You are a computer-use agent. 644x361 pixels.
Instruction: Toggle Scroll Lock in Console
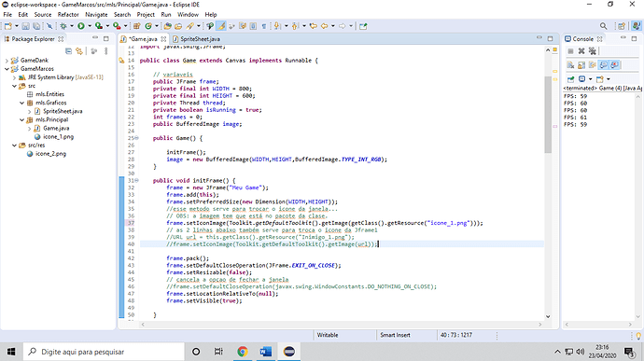click(581, 65)
